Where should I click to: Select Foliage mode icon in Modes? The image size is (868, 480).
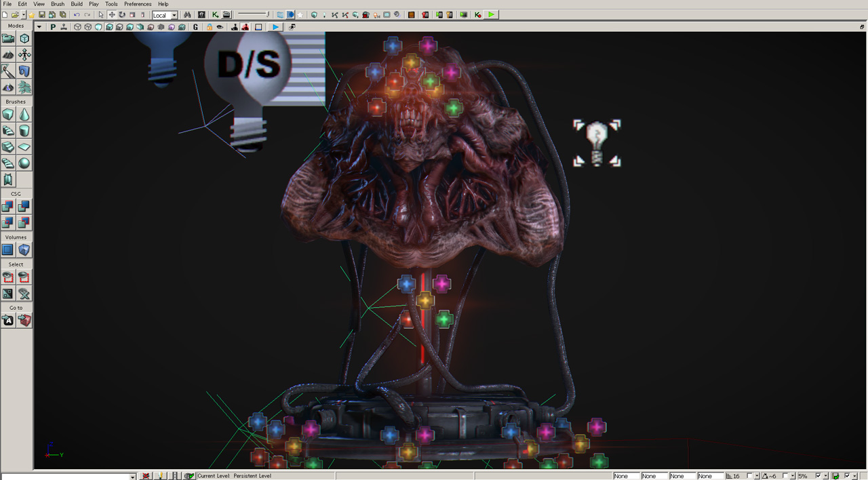pyautogui.click(x=24, y=87)
